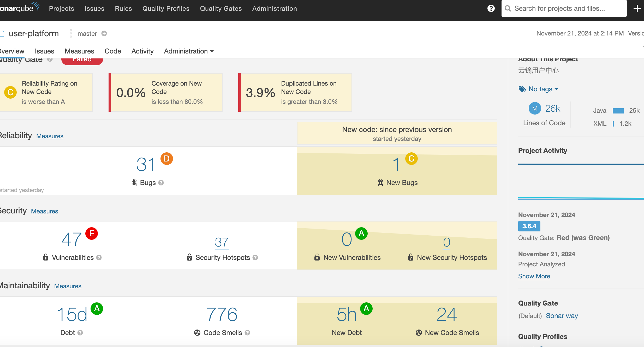Click the 3.6.4 version tag
Viewport: 644px width, 347px height.
[529, 226]
